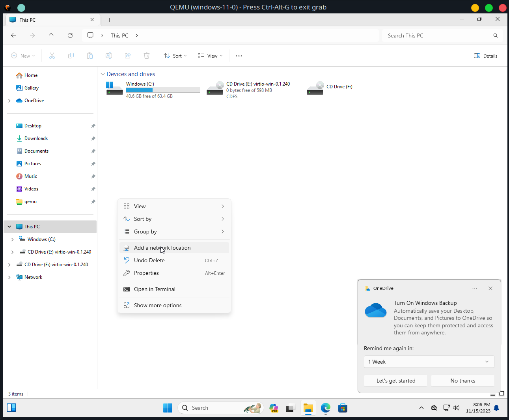The width and height of the screenshot is (509, 420).
Task: Click the Cut scissors icon in toolbar
Action: tap(52, 56)
